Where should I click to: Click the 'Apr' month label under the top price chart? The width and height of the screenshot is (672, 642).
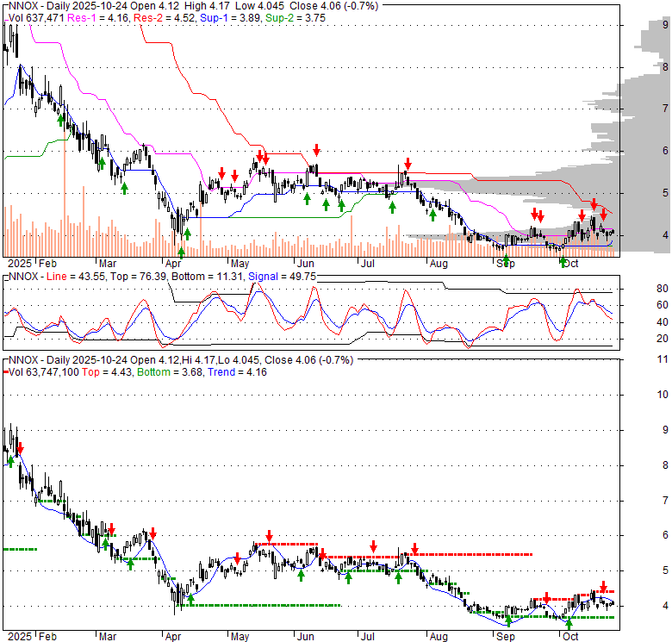(172, 263)
